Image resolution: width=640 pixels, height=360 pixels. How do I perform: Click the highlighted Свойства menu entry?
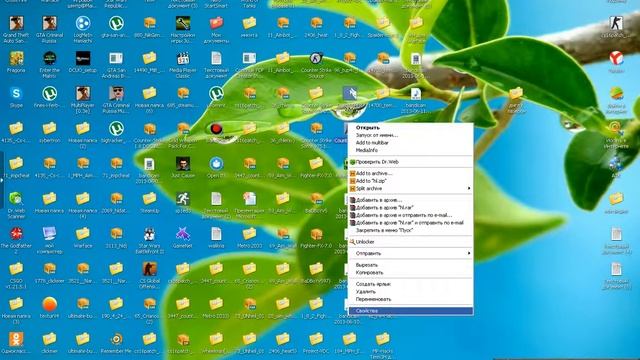[x=411, y=311]
